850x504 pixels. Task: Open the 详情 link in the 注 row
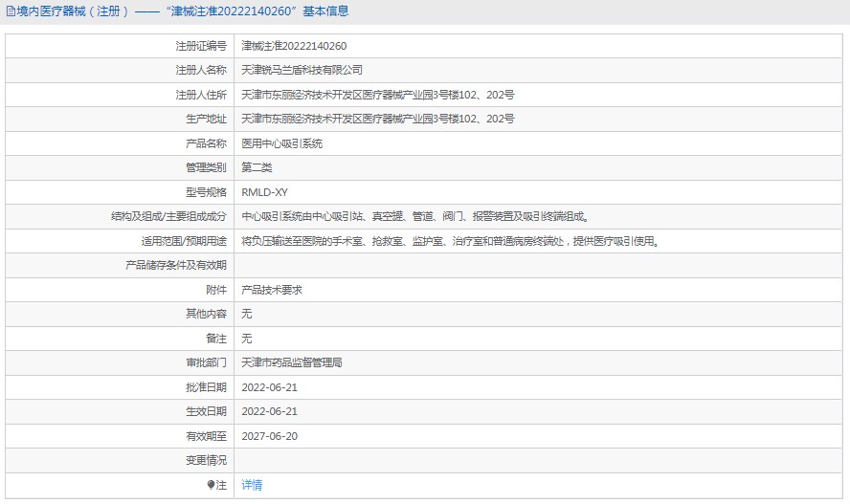click(252, 485)
